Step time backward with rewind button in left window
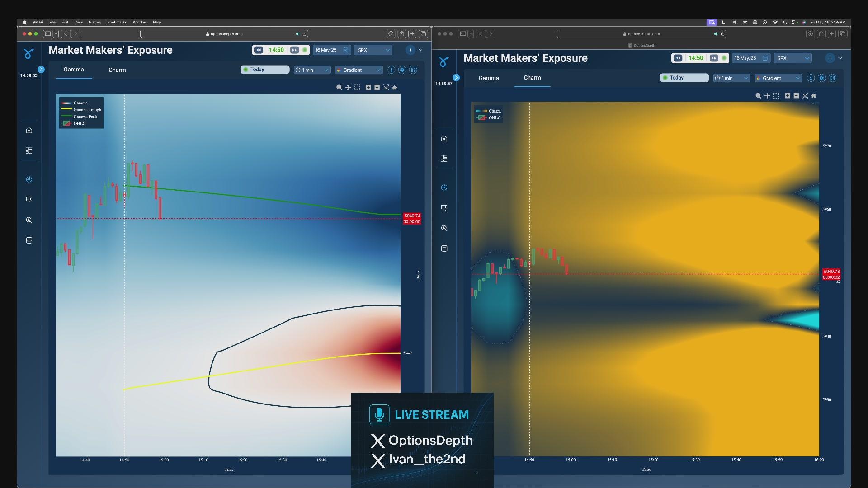The width and height of the screenshot is (868, 488). pyautogui.click(x=259, y=50)
